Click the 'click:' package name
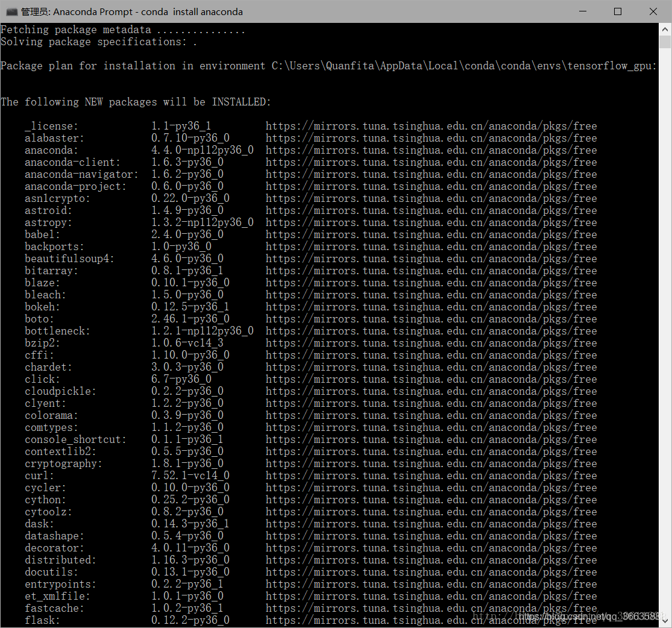 pyautogui.click(x=42, y=379)
